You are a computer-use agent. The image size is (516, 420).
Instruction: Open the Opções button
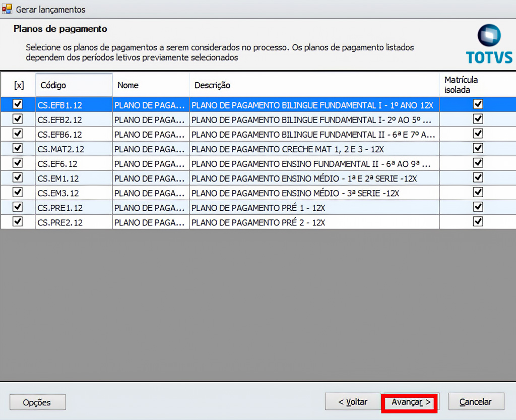tap(37, 402)
